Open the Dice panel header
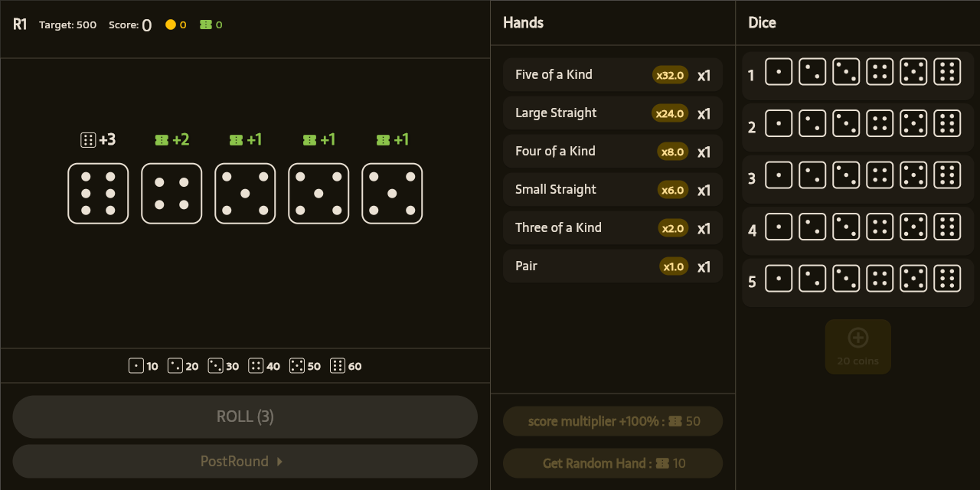Screen dimensions: 980x490 point(762,23)
